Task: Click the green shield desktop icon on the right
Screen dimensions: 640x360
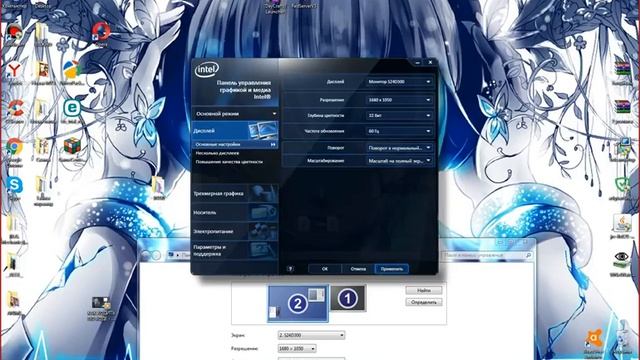Action: [x=621, y=185]
